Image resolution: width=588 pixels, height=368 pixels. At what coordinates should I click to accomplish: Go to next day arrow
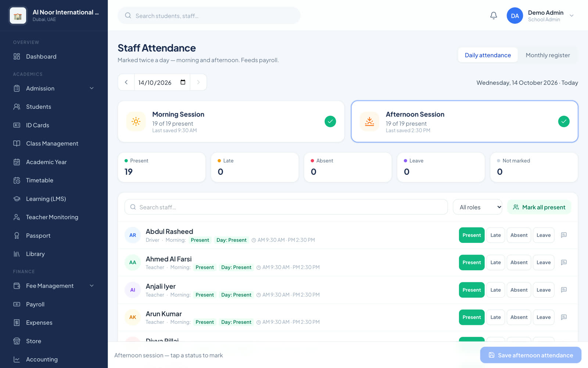coord(198,82)
